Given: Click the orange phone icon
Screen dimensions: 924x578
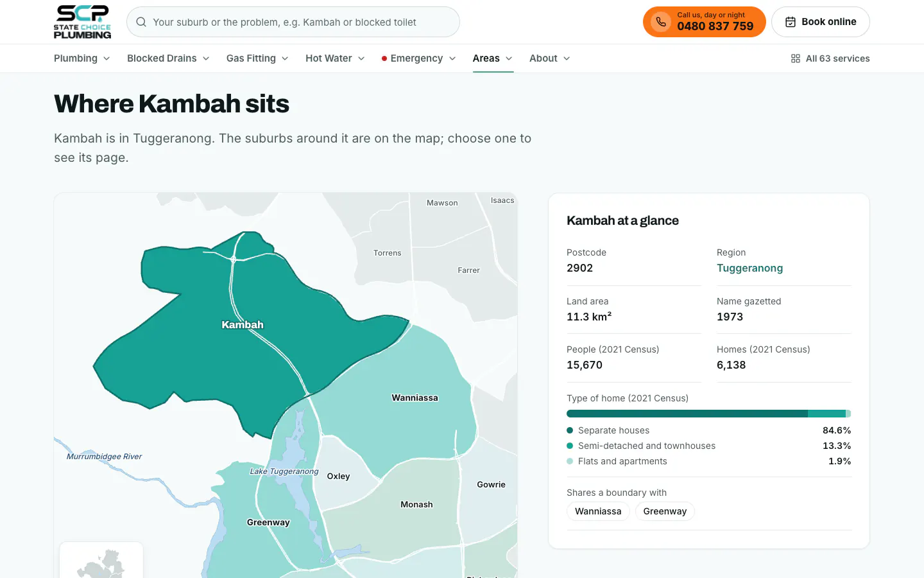Looking at the screenshot, I should click(660, 22).
